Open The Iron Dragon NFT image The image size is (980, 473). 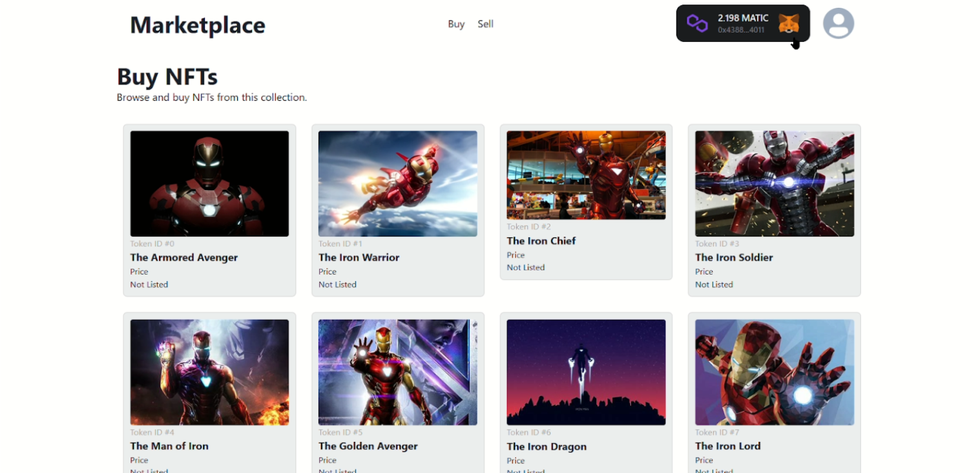click(x=586, y=372)
